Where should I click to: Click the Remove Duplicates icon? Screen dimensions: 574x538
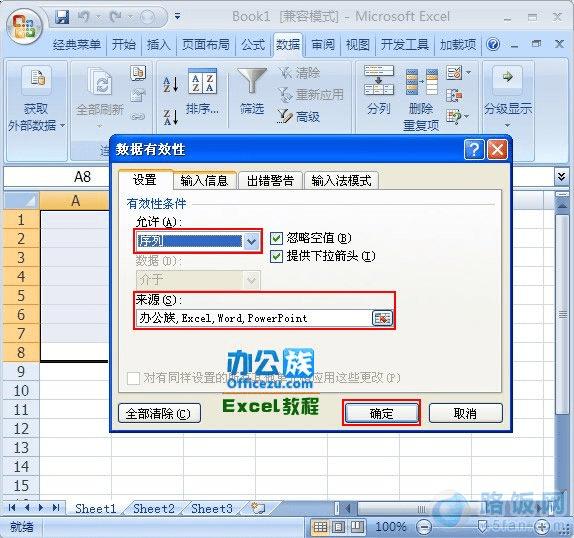[421, 82]
